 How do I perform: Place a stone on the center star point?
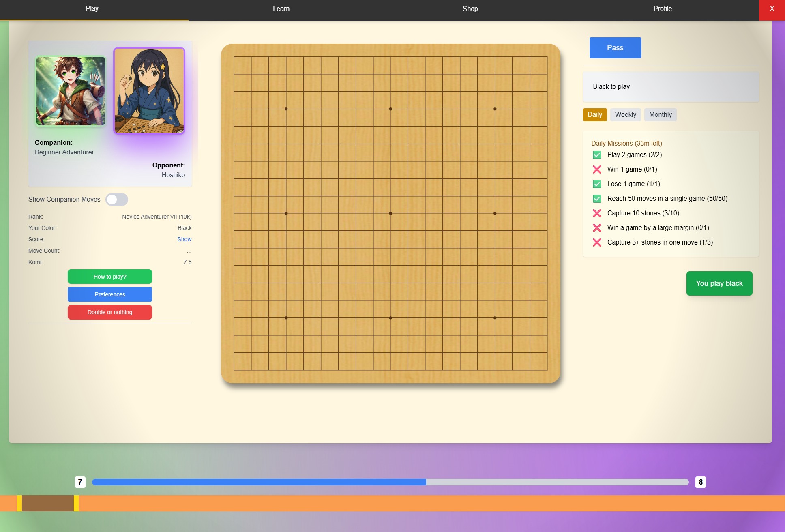[x=390, y=213]
